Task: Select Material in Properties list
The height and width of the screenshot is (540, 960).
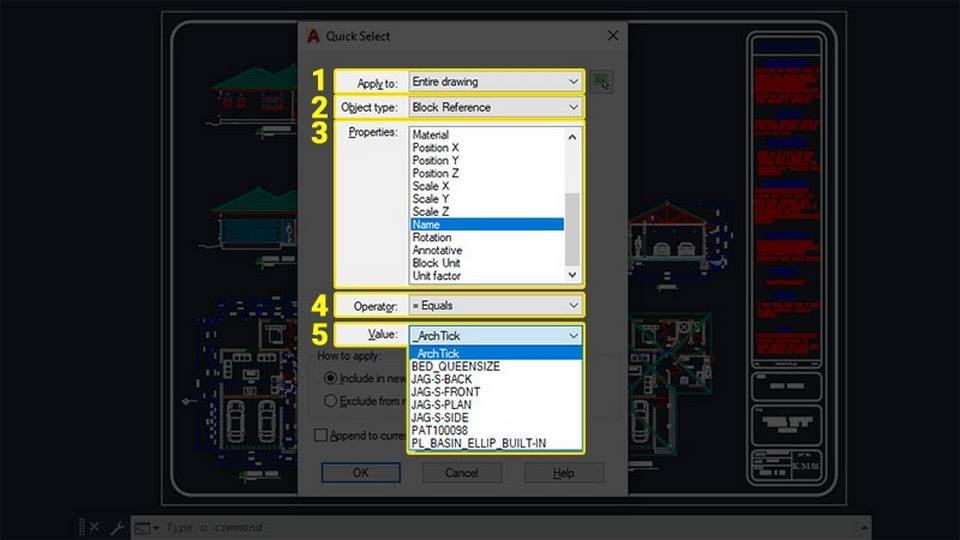Action: pyautogui.click(x=487, y=135)
